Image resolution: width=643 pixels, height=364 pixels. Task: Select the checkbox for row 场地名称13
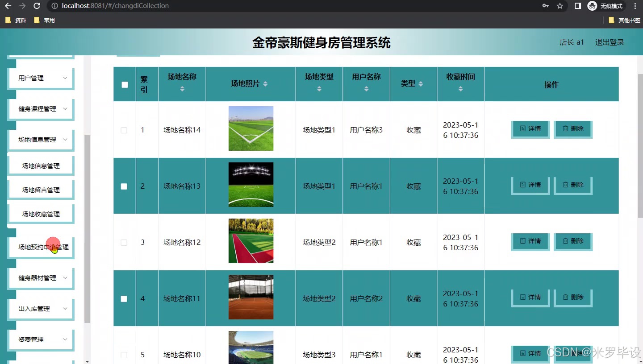(x=124, y=186)
